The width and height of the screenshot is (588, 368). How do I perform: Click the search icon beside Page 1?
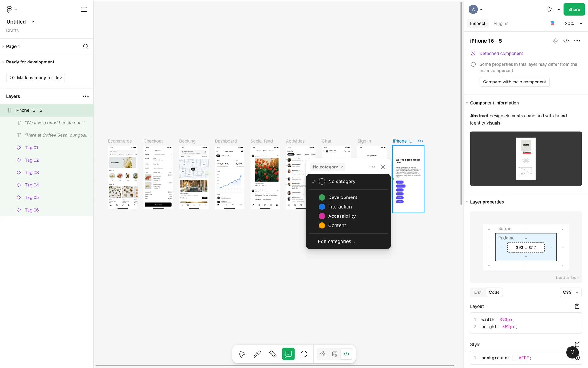pos(86,47)
